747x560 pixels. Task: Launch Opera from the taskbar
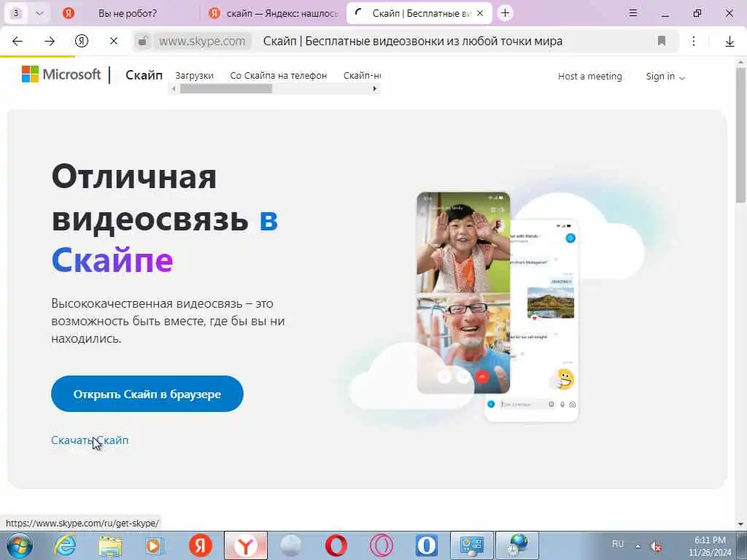(336, 545)
